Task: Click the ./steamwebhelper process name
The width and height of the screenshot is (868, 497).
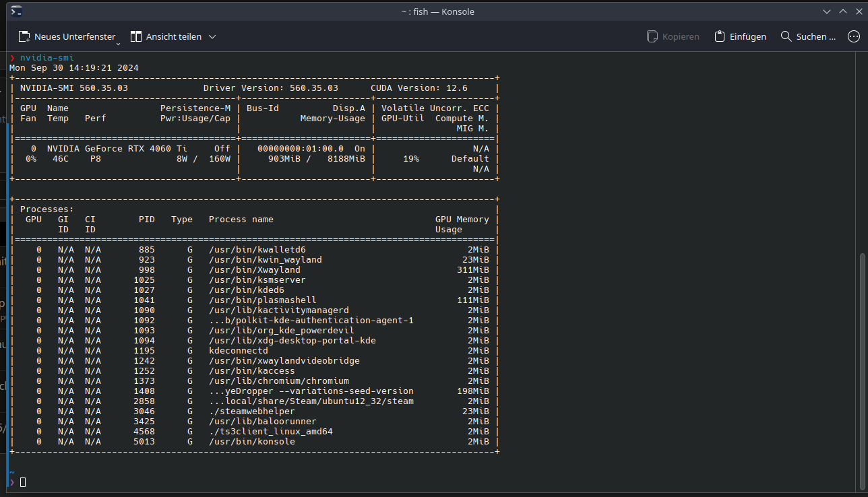Action: click(252, 411)
